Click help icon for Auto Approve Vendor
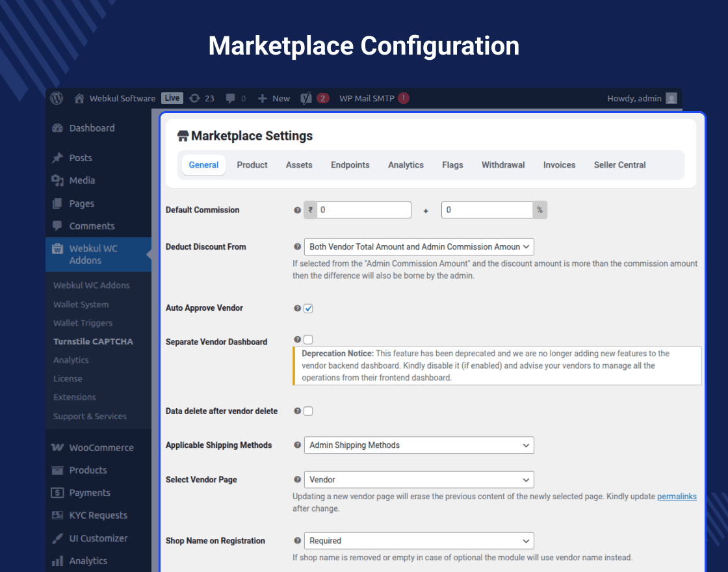 [x=298, y=308]
